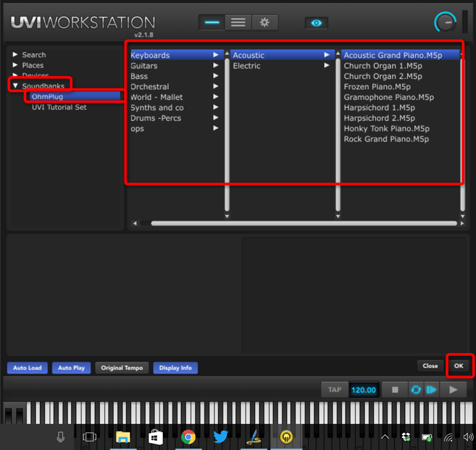Choose Gramophone Piano.M5p preset
This screenshot has width=476, height=450.
pos(389,97)
